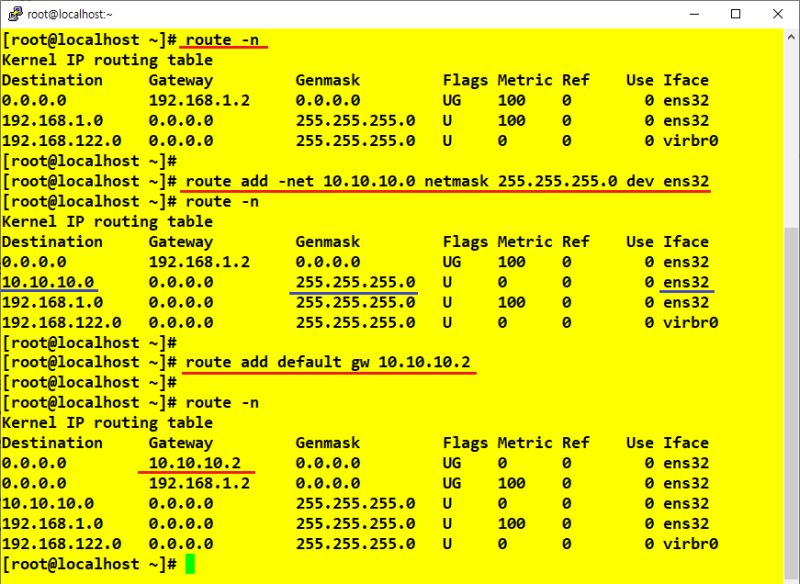This screenshot has height=584, width=800.
Task: Close the root@localhost terminal window
Action: click(778, 14)
